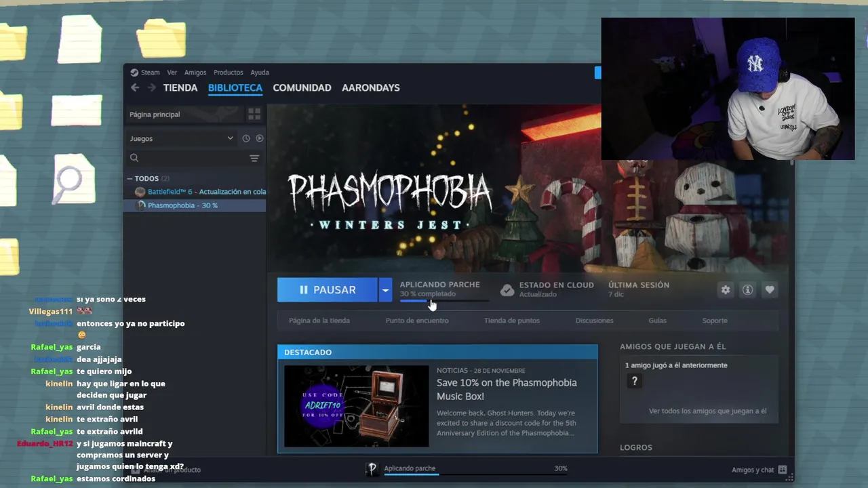
Task: Click the clock recent-activity filter icon
Action: click(x=246, y=138)
